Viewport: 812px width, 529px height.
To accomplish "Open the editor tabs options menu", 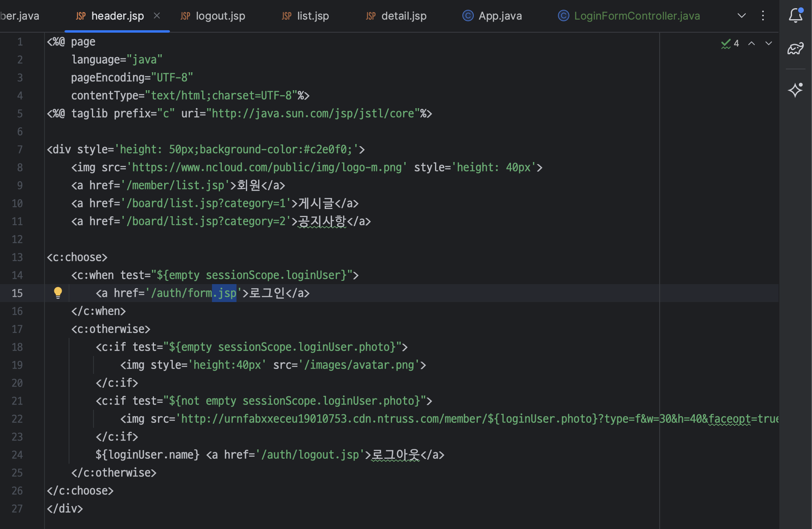I will (763, 16).
